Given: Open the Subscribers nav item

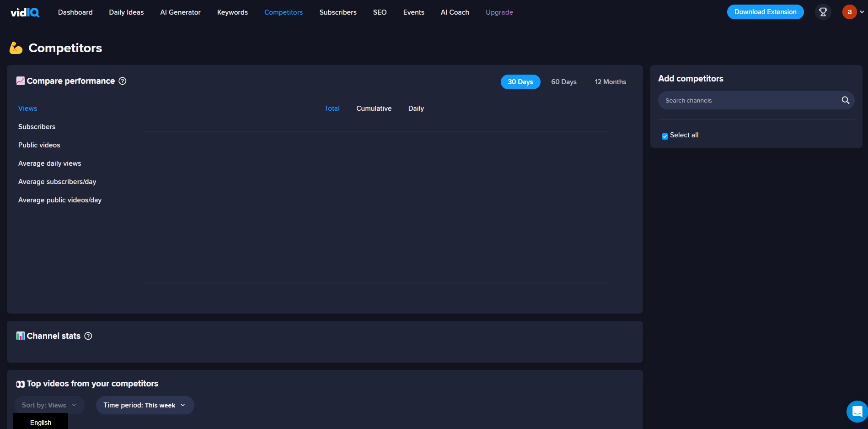Looking at the screenshot, I should [x=338, y=12].
